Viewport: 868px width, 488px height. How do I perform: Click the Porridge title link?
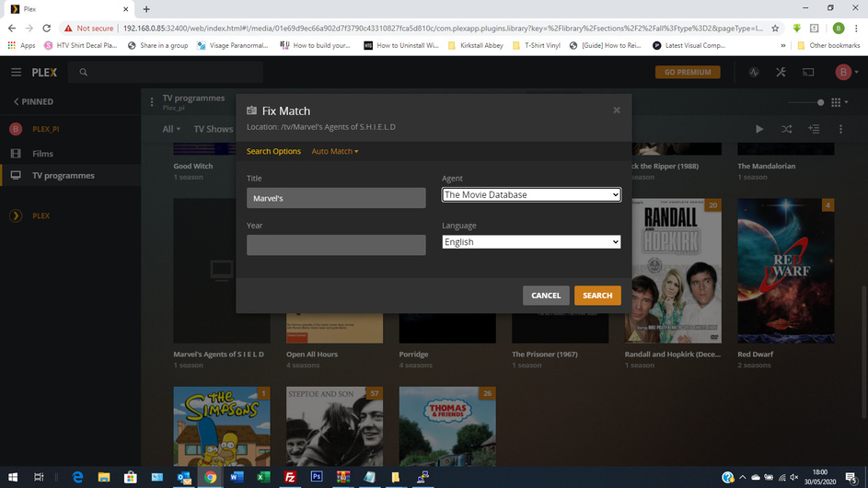point(413,354)
